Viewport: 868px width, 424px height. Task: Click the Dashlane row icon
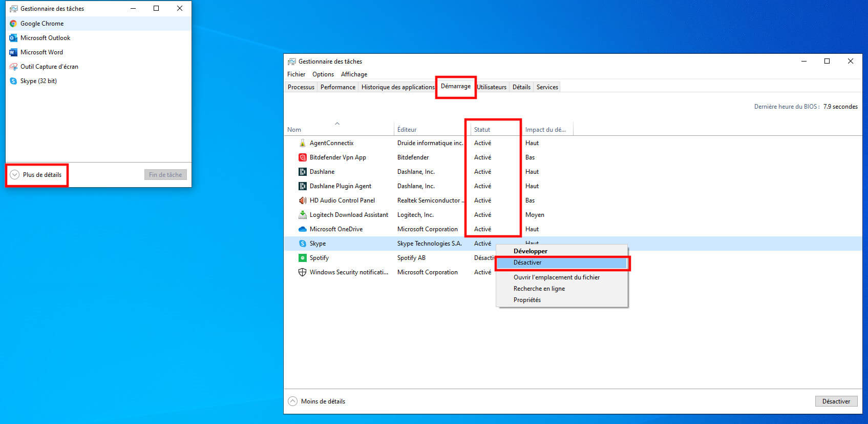click(303, 172)
